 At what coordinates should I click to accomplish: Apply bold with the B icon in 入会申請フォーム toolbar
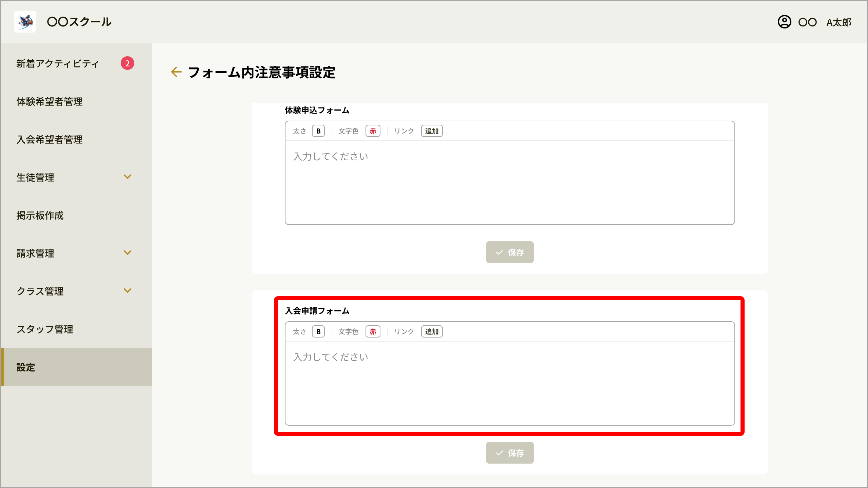[318, 331]
